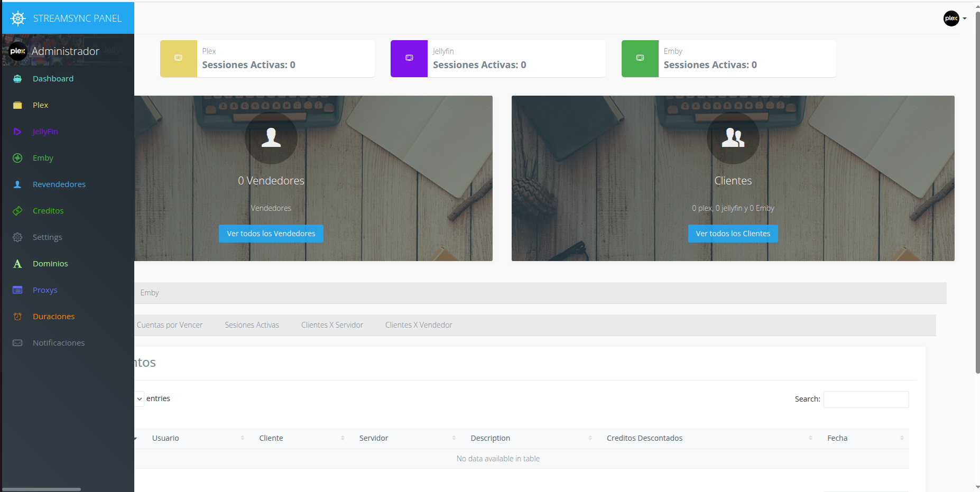Click the yellow Plex sessions card icon
The width and height of the screenshot is (980, 492).
pyautogui.click(x=179, y=58)
